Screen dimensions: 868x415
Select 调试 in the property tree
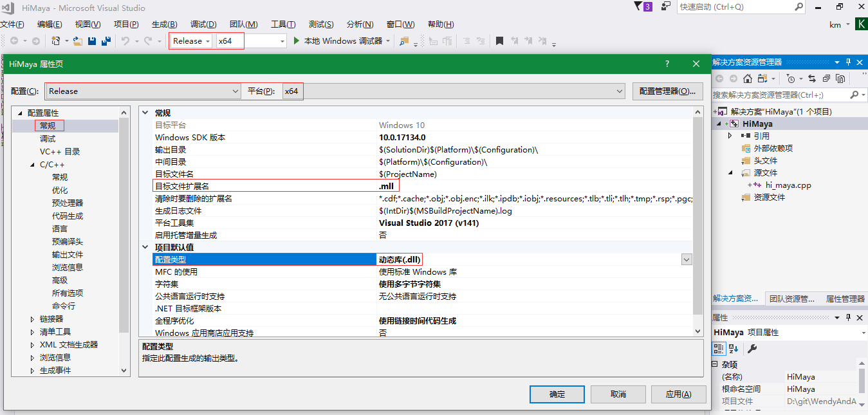[48, 138]
